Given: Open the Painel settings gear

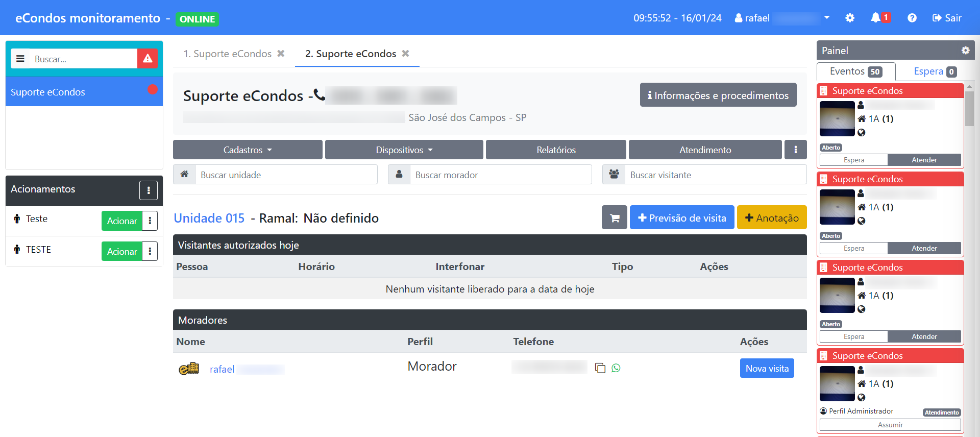Looking at the screenshot, I should coord(965,51).
